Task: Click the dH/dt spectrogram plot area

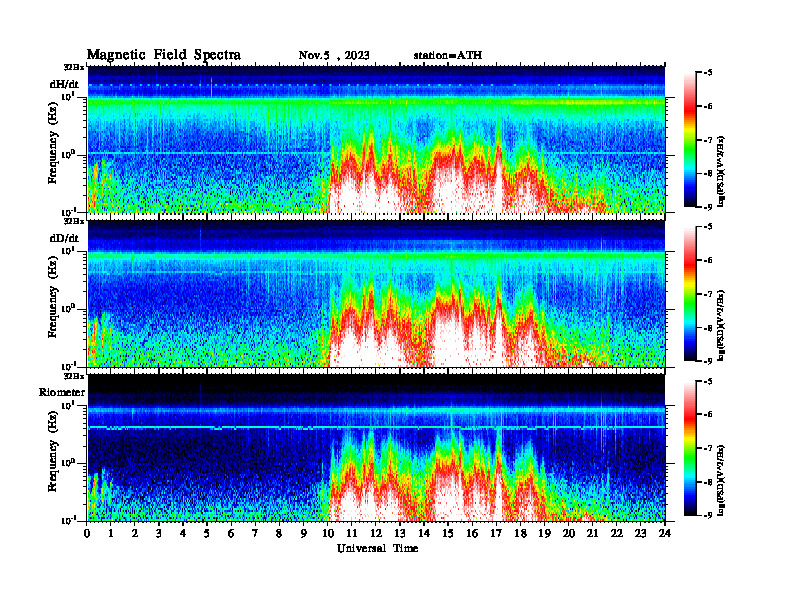Action: (x=376, y=139)
